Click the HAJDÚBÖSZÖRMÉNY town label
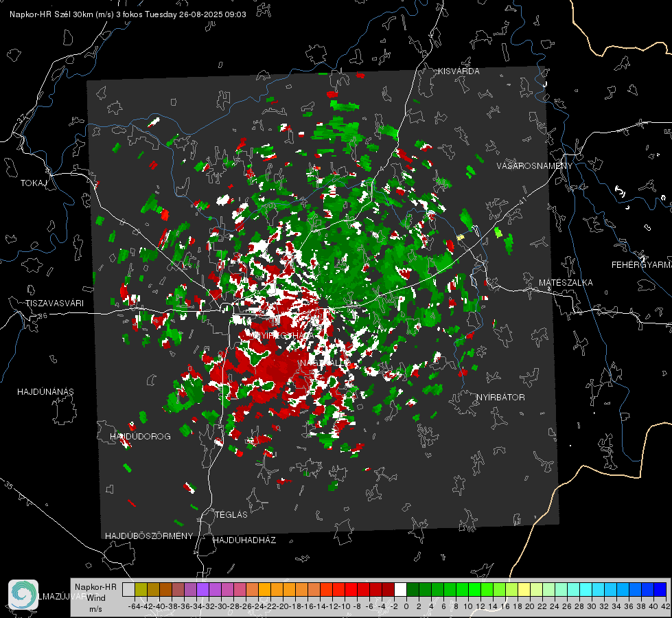Image resolution: width=672 pixels, height=618 pixels. click(149, 536)
